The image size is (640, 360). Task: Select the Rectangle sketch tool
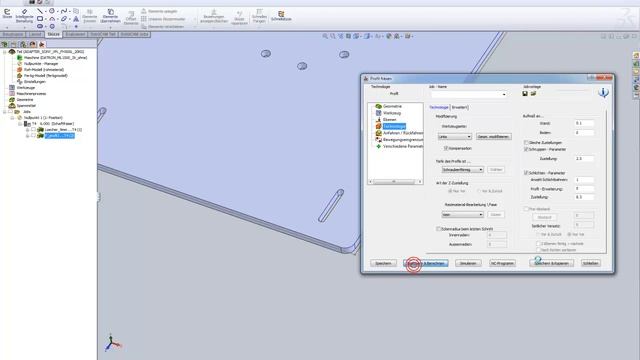(40, 19)
